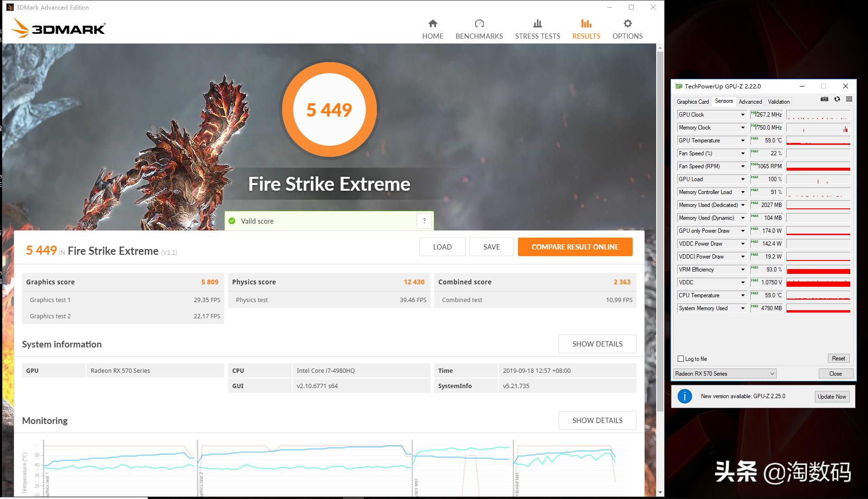Reset the GPU-Z sensor readings
868x499 pixels.
click(x=838, y=358)
